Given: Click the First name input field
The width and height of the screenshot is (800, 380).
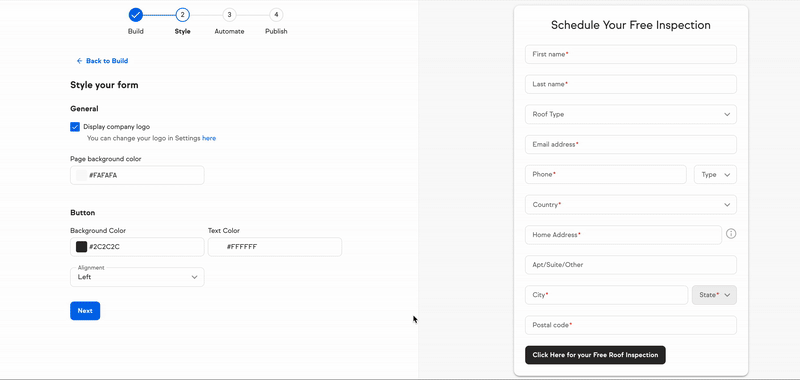Looking at the screenshot, I should (x=631, y=54).
